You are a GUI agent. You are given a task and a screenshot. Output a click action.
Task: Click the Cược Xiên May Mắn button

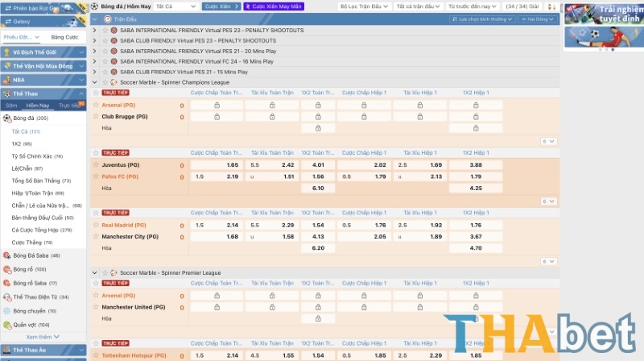274,6
